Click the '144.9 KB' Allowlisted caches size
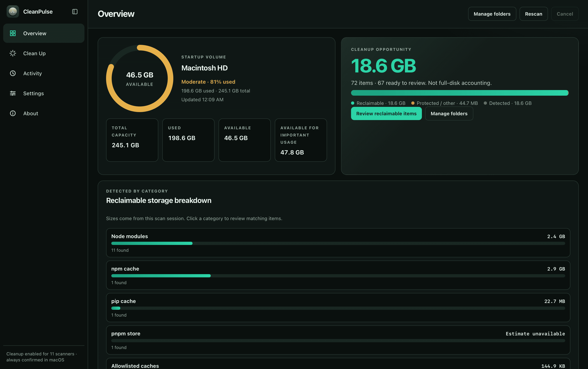The width and height of the screenshot is (588, 369). (553, 366)
